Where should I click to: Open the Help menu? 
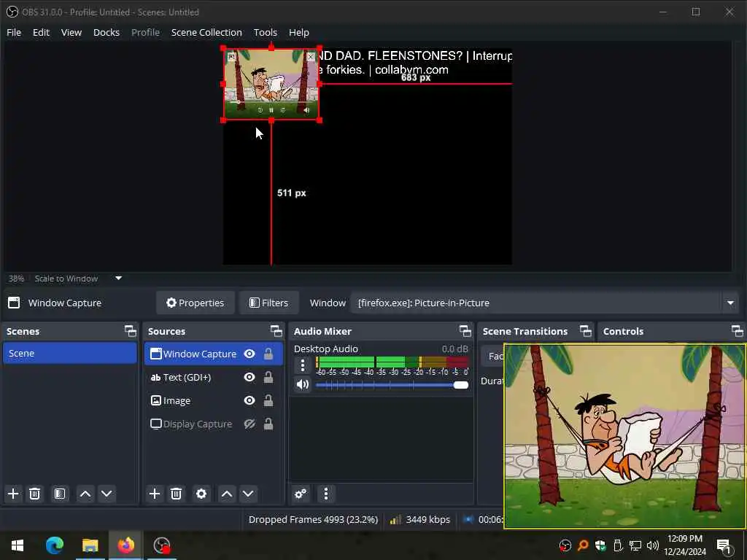[x=298, y=32]
